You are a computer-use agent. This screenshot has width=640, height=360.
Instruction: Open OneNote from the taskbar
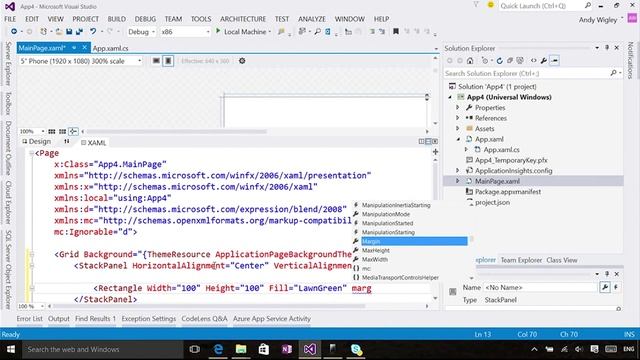coord(287,349)
